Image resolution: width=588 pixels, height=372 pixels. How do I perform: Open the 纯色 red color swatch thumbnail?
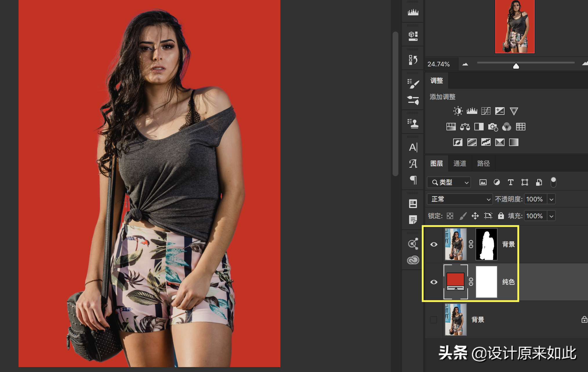tap(455, 282)
